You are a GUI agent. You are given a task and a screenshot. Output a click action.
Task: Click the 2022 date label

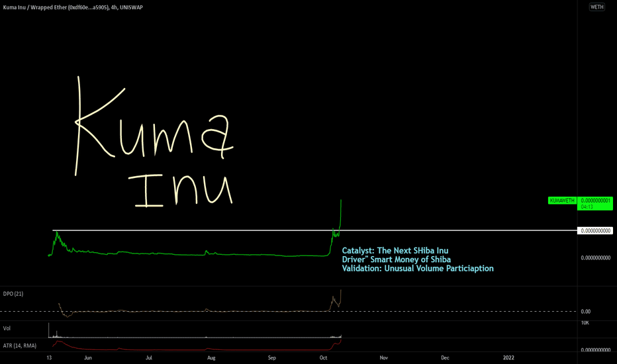[508, 357]
